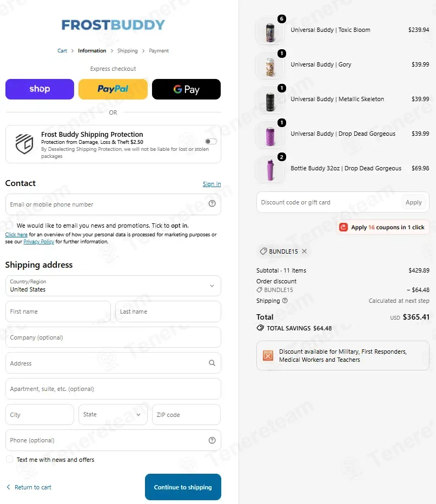Check Text me with news and offers
436x504 pixels.
coord(10,459)
